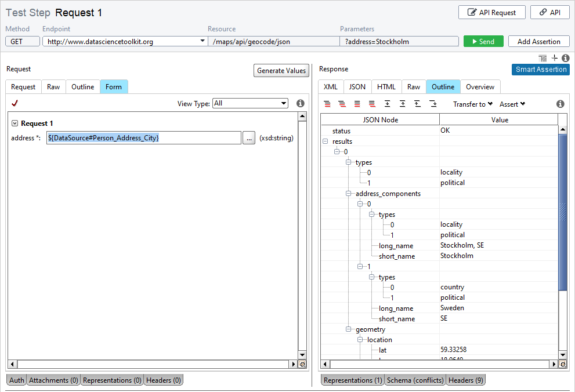Screen dimensions: 575x392
Task: Click Generate Values button
Action: point(281,70)
